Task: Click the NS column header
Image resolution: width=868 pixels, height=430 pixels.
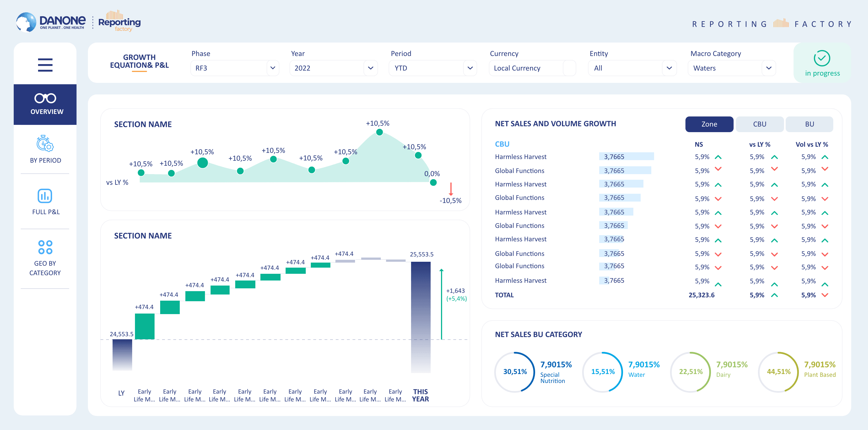Action: click(x=699, y=144)
